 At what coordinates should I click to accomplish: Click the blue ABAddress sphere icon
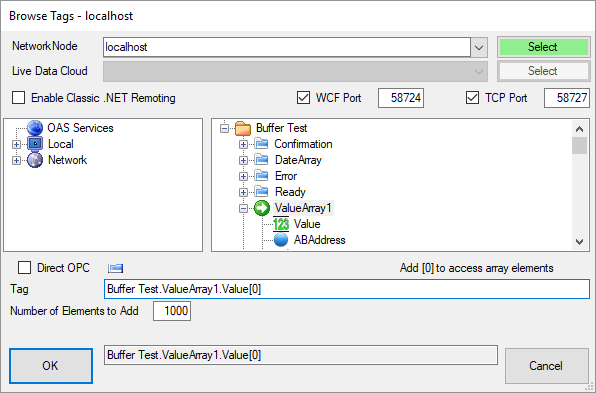click(281, 240)
